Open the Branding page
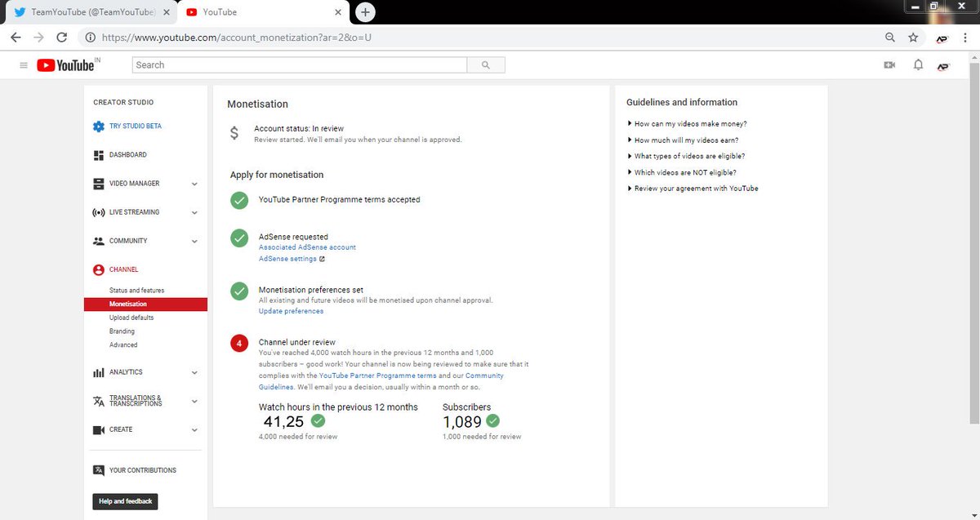 coord(122,331)
